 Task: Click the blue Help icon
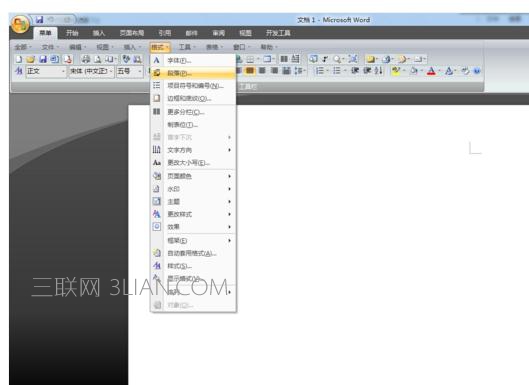tap(477, 71)
